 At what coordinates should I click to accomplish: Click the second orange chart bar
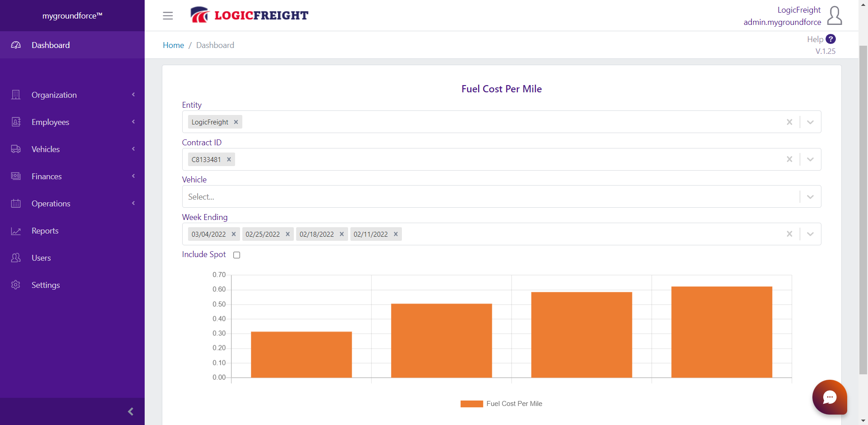tap(441, 340)
